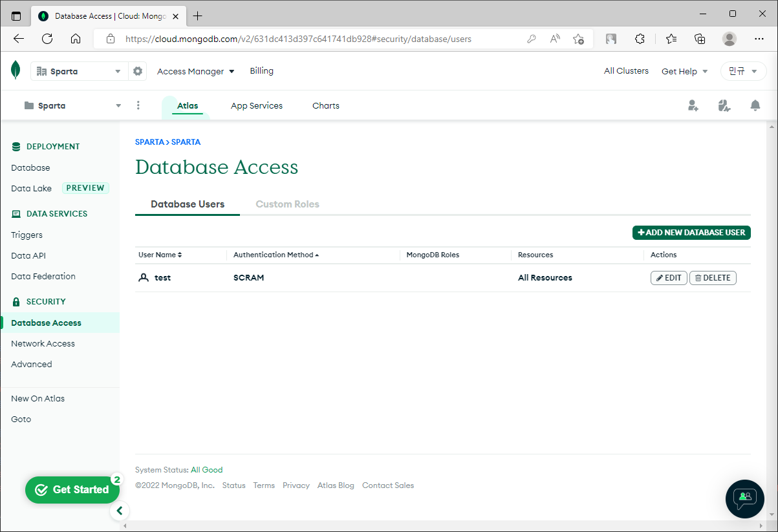This screenshot has height=532, width=778.
Task: Click the MongoDB leaf logo
Action: pyautogui.click(x=16, y=70)
